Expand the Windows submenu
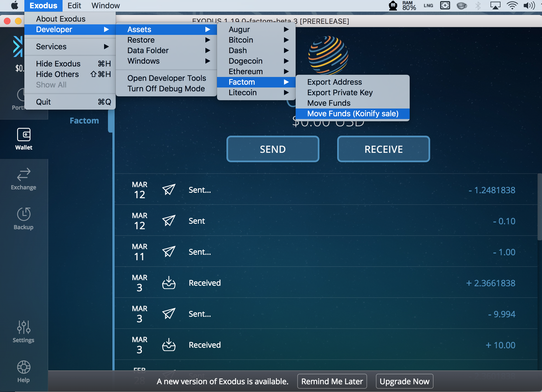 tap(166, 61)
